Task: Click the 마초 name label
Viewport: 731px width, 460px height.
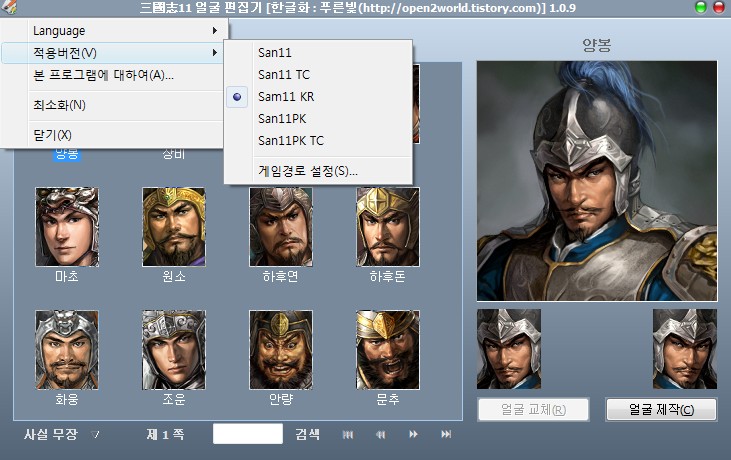Action: click(x=67, y=276)
